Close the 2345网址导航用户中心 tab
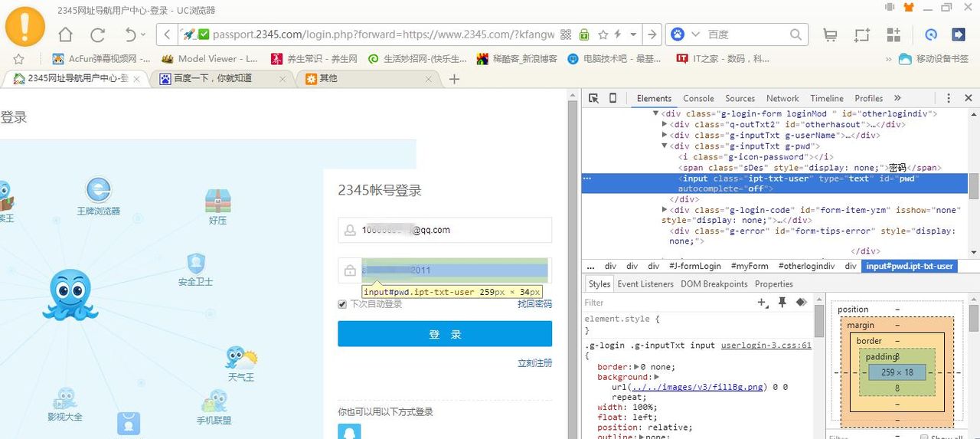980x439 pixels. click(137, 79)
